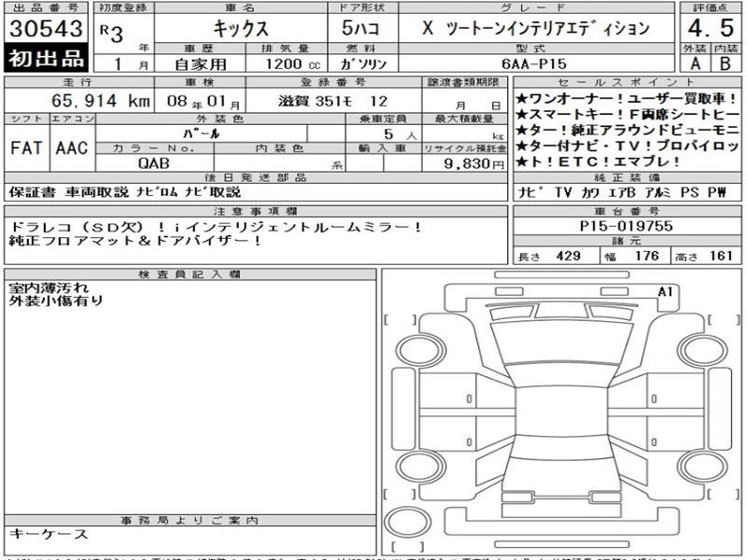The height and width of the screenshot is (560, 747).
Task: Click the 検査員記入欄 section header
Action: click(190, 274)
